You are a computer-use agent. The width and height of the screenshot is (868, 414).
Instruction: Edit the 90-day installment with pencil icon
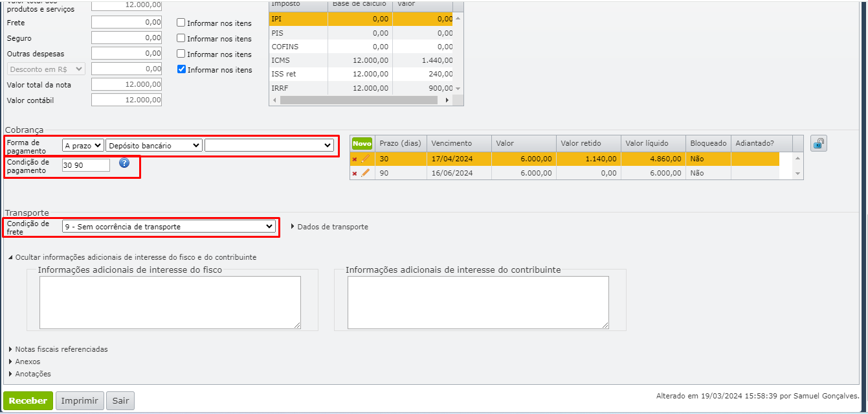point(365,173)
